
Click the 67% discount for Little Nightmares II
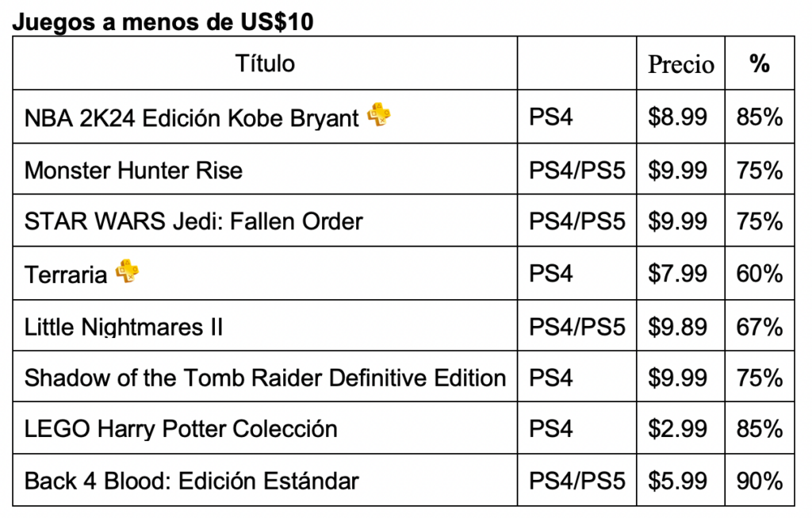pyautogui.click(x=760, y=327)
